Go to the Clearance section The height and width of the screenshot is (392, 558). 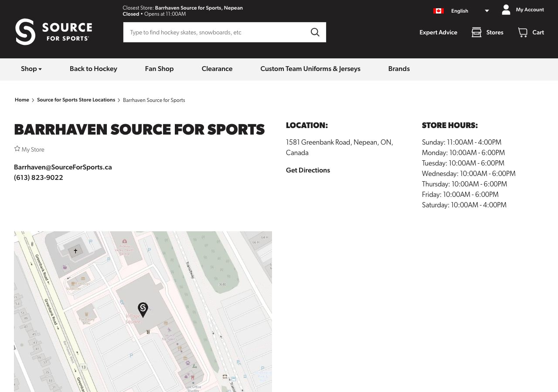(x=217, y=69)
